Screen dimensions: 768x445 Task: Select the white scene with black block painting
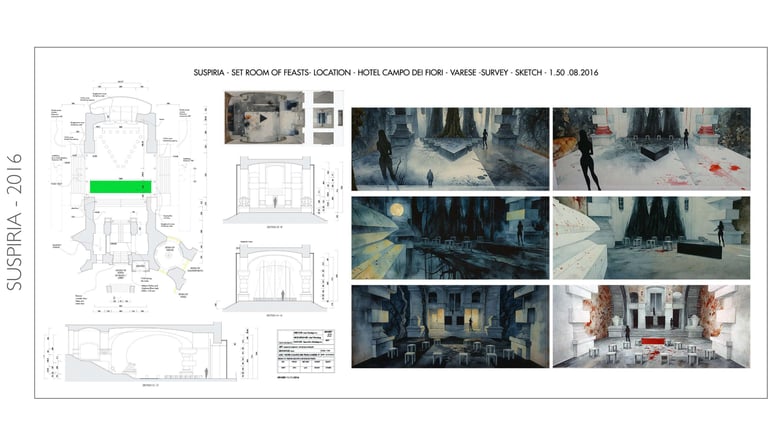tap(651, 238)
